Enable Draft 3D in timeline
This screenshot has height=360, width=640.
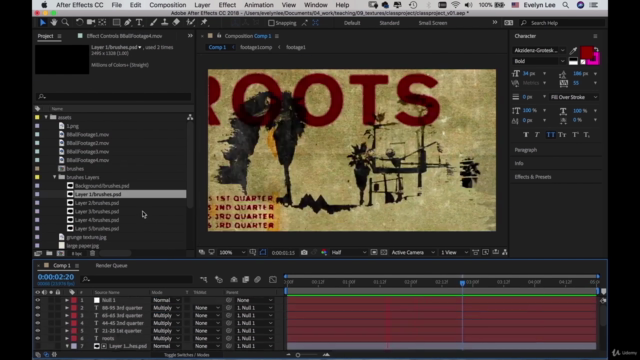click(x=219, y=280)
